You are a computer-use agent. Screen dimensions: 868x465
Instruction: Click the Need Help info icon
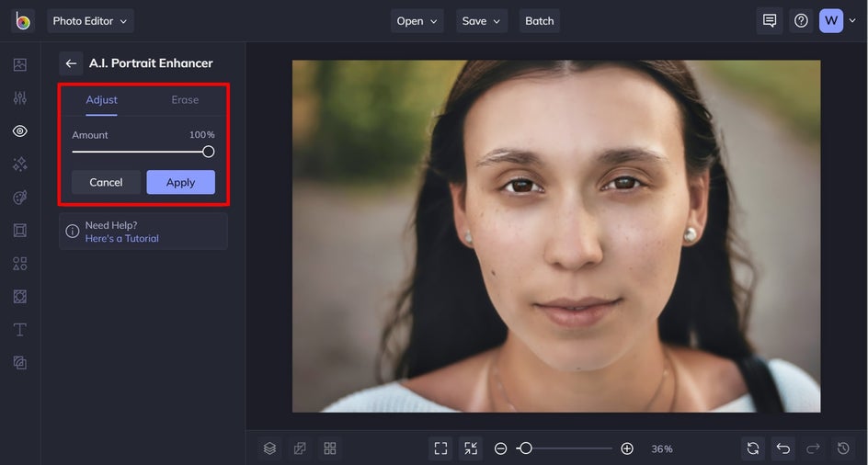(x=73, y=232)
